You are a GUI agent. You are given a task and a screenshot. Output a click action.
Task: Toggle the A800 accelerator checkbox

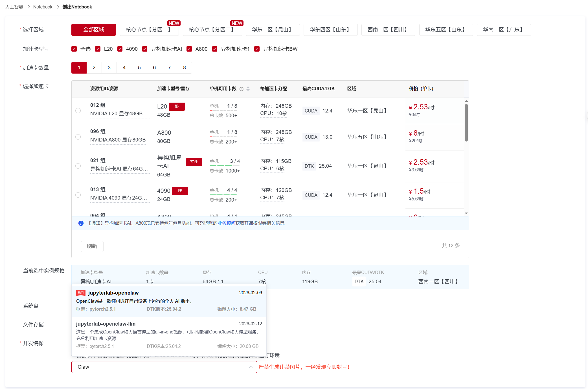click(189, 49)
